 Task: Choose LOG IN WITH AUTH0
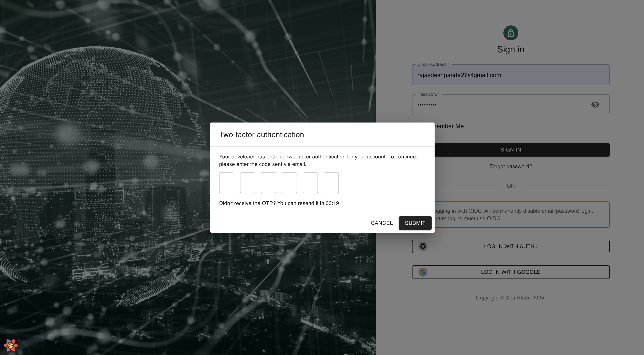[x=510, y=247]
